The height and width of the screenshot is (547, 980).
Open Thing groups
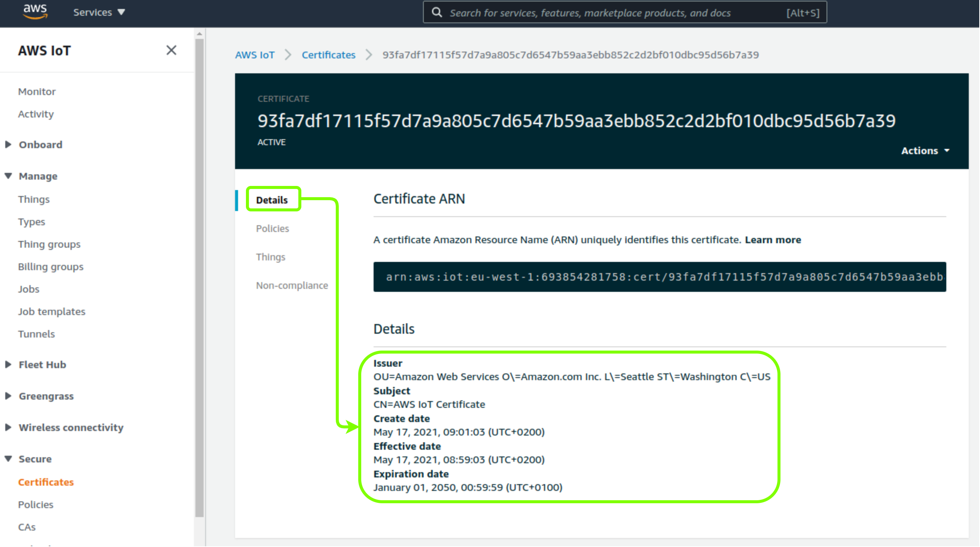point(49,244)
